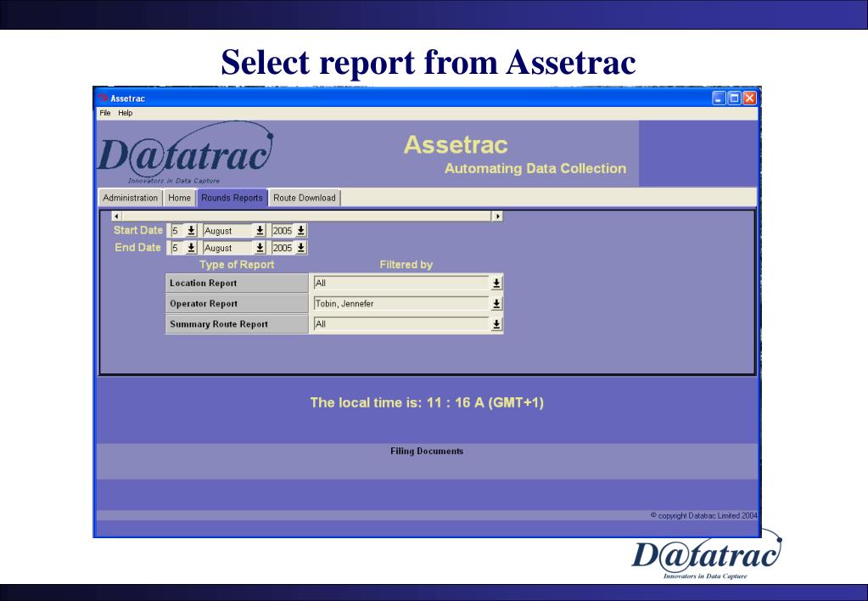Image resolution: width=868 pixels, height=601 pixels.
Task: Click the 'Start Date' label
Action: (138, 230)
